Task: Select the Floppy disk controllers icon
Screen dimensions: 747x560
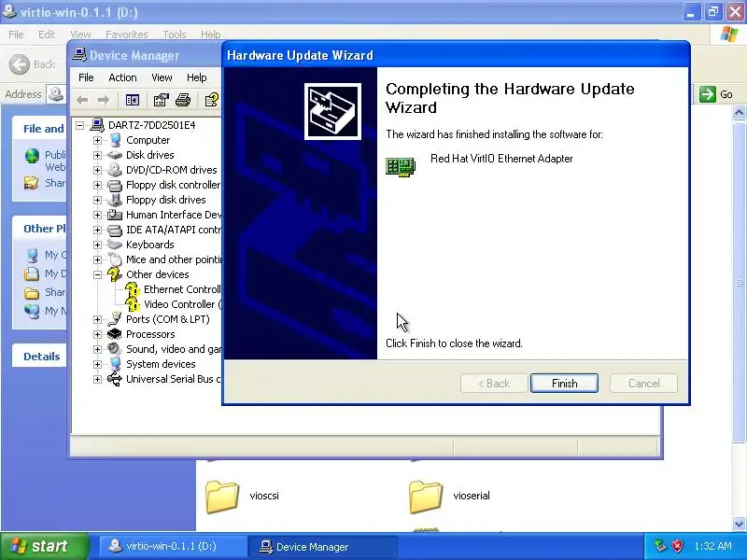Action: point(115,185)
